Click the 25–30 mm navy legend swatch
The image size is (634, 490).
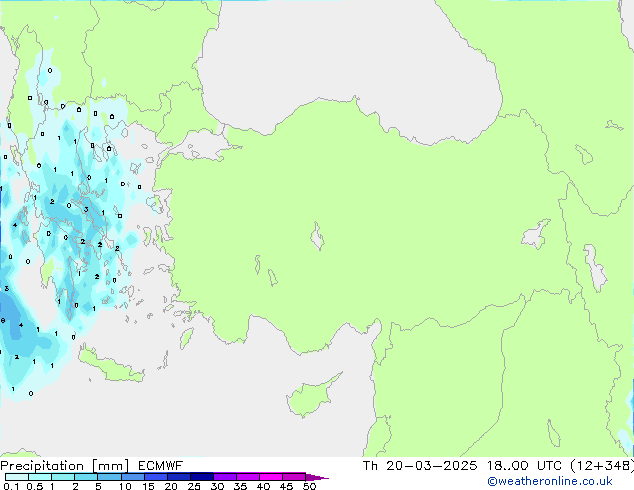[201, 477]
